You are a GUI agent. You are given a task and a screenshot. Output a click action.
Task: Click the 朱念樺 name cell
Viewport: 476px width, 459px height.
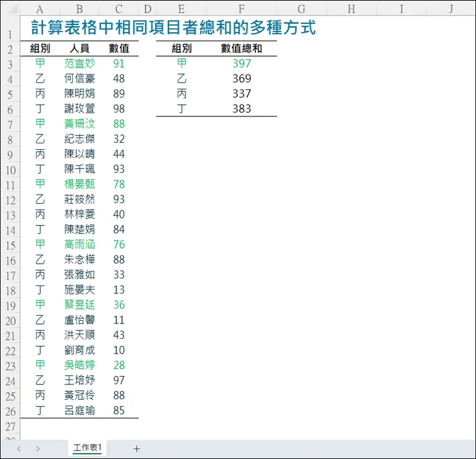tap(80, 260)
